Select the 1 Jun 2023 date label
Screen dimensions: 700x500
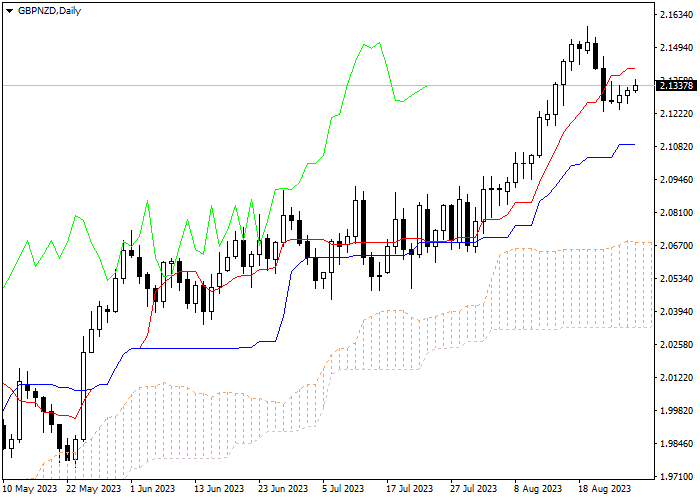pyautogui.click(x=153, y=489)
